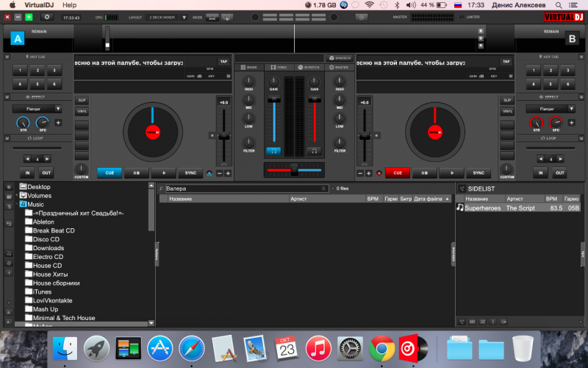The height and width of the screenshot is (368, 588).
Task: Collapse the deck B HOT CUE panel options
Action: pyautogui.click(x=581, y=57)
